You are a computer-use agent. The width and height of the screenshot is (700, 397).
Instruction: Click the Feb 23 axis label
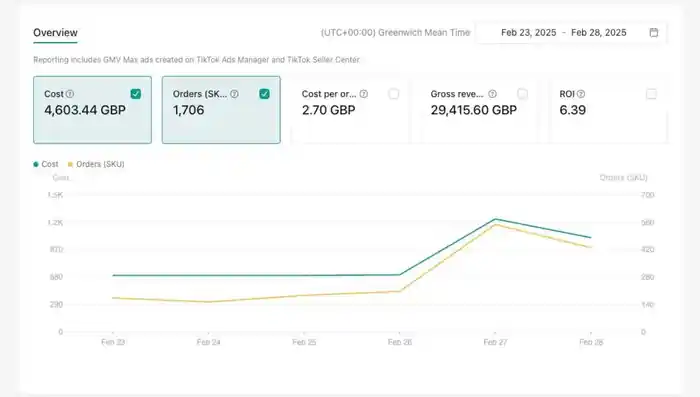113,342
